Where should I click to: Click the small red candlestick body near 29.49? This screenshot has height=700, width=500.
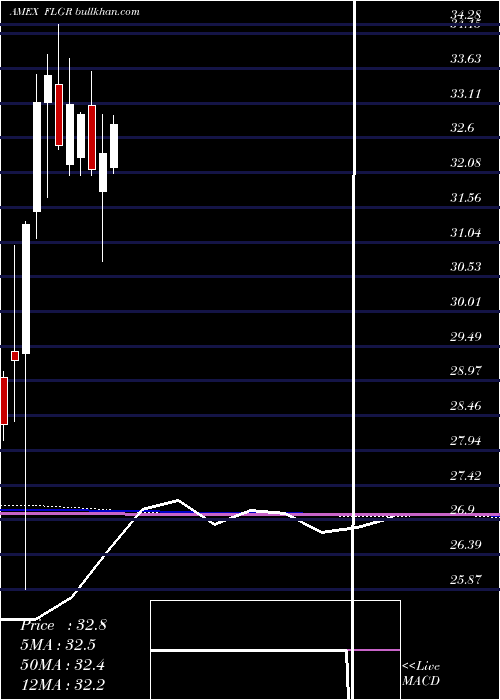click(x=15, y=356)
